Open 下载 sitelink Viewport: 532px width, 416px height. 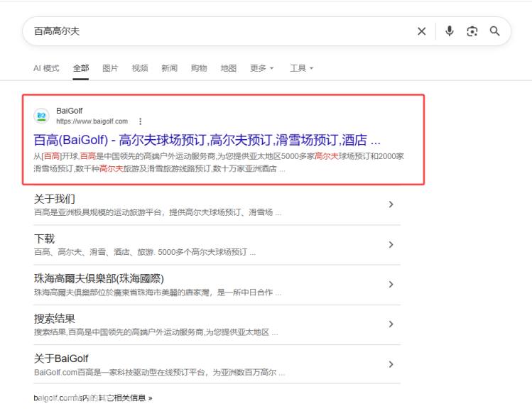click(44, 239)
